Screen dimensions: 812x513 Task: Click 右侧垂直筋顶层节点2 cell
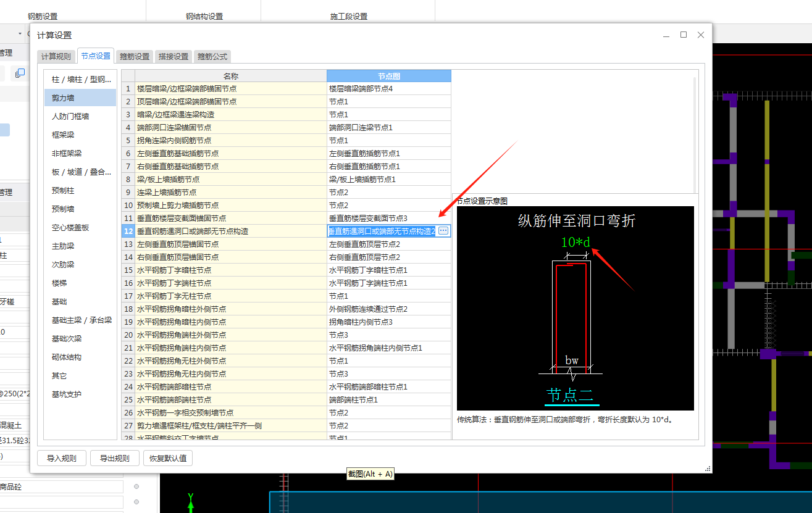389,257
